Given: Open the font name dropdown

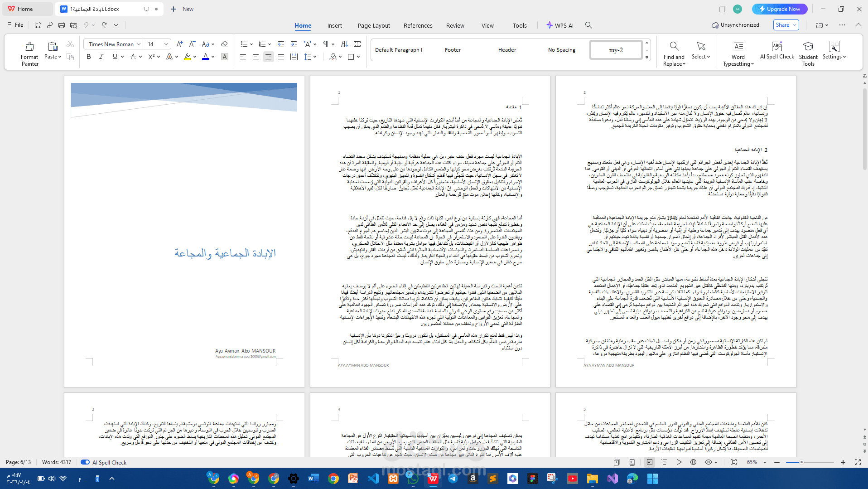Looking at the screenshot, I should (x=138, y=44).
